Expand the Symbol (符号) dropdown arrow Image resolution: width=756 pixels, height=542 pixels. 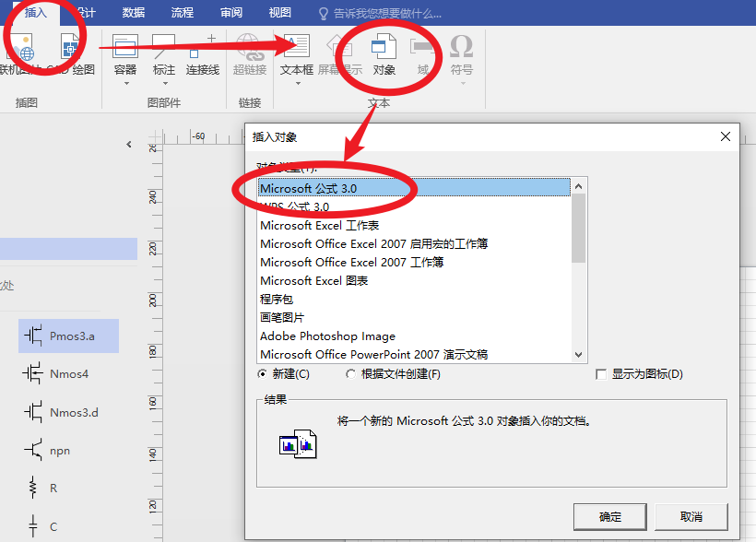coord(463,84)
